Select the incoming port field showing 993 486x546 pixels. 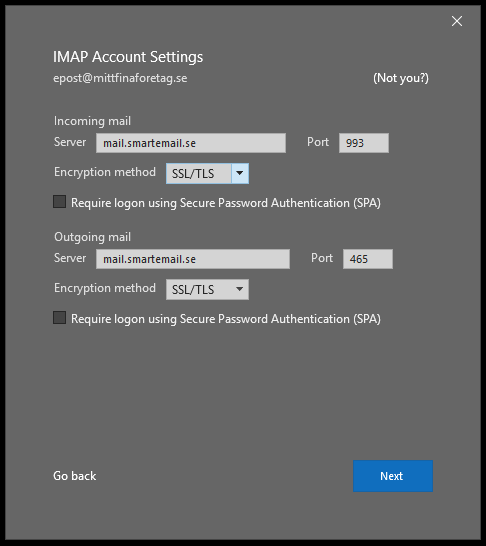click(x=364, y=143)
